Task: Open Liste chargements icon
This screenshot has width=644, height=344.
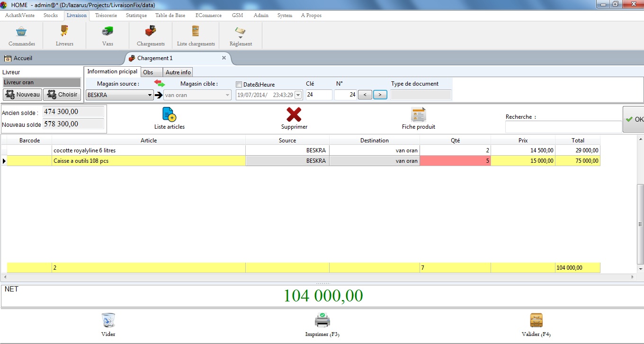Action: 196,32
